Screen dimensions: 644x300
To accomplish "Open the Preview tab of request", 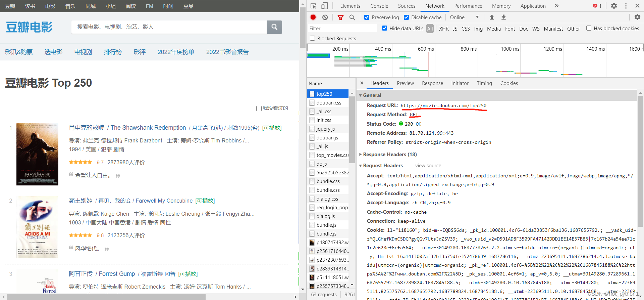I will point(405,83).
